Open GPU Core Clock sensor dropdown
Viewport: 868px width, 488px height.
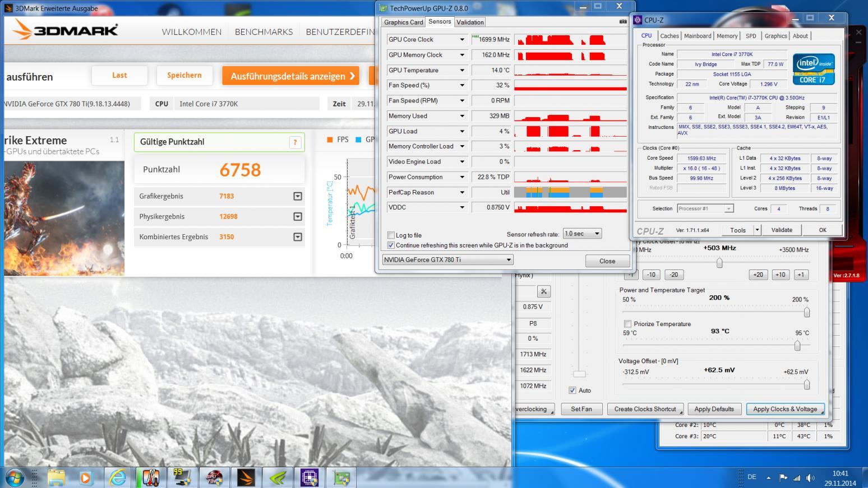462,40
